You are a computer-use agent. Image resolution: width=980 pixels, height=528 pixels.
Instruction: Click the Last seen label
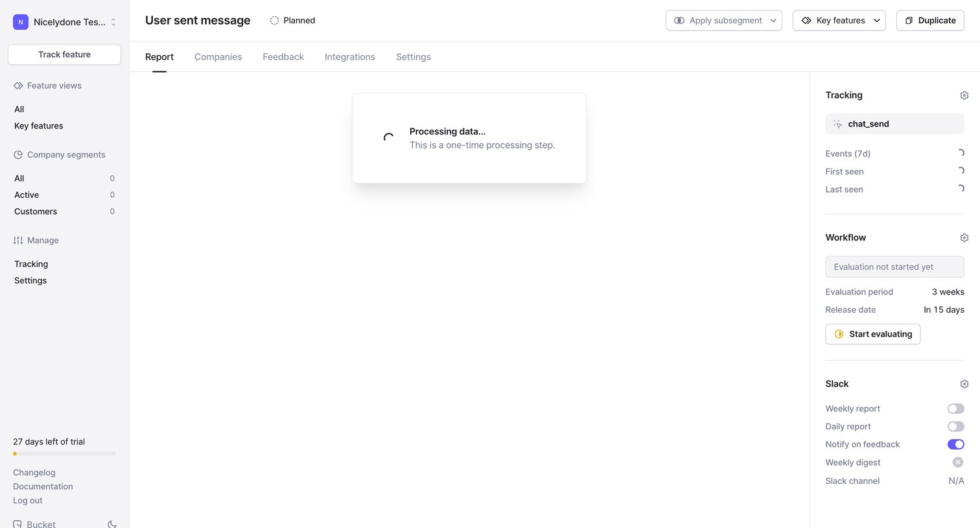[844, 189]
